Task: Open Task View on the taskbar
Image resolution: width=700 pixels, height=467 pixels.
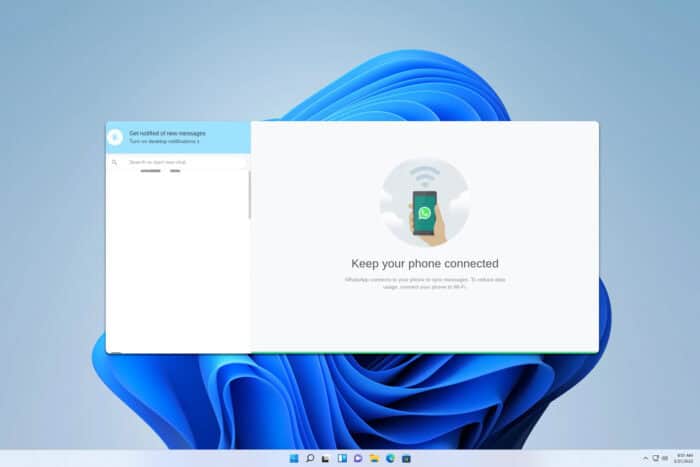Action: point(325,459)
